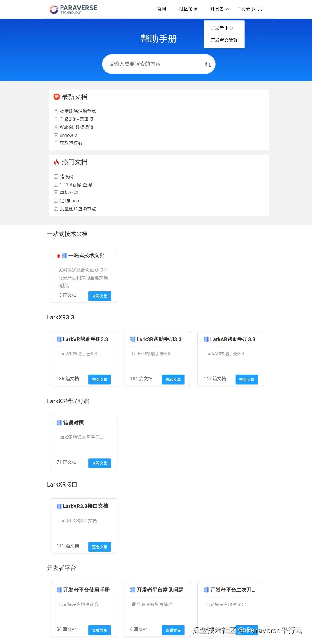Click document icon next to code202
Screen dimensions: 312x644
[x=56, y=135]
